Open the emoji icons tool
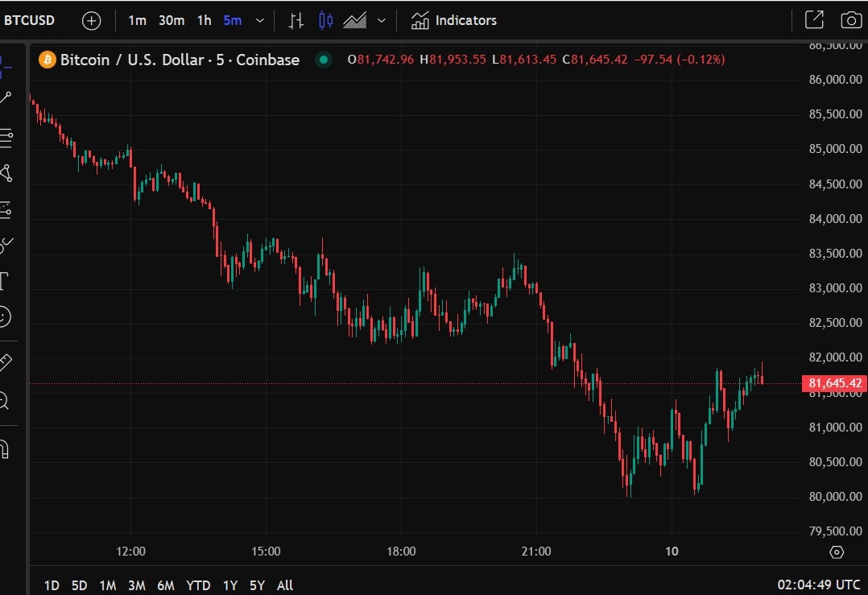 pos(5,317)
